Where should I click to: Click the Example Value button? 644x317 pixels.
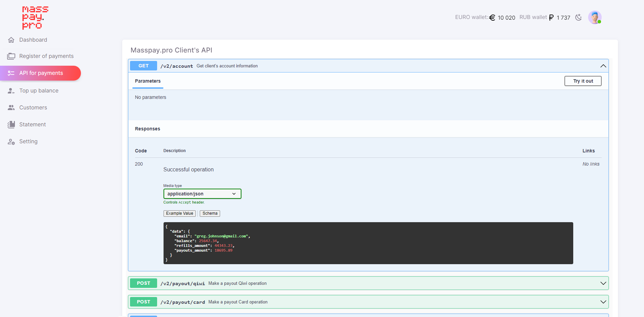tap(179, 213)
